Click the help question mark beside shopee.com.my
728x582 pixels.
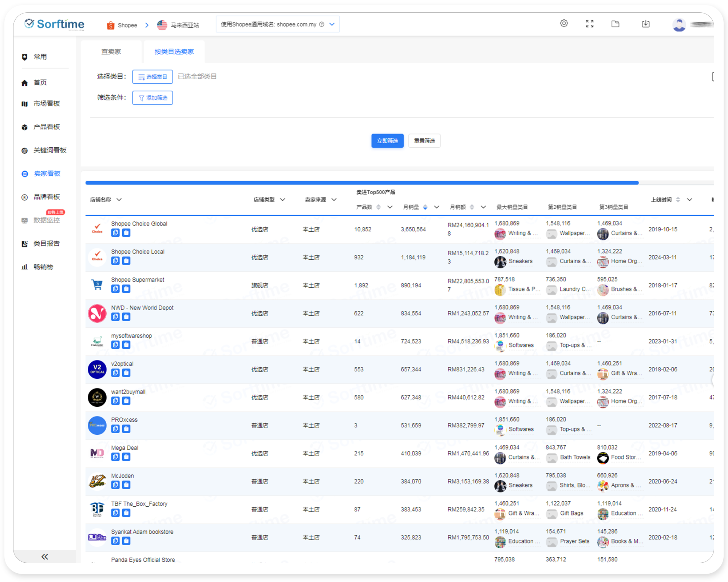[322, 24]
